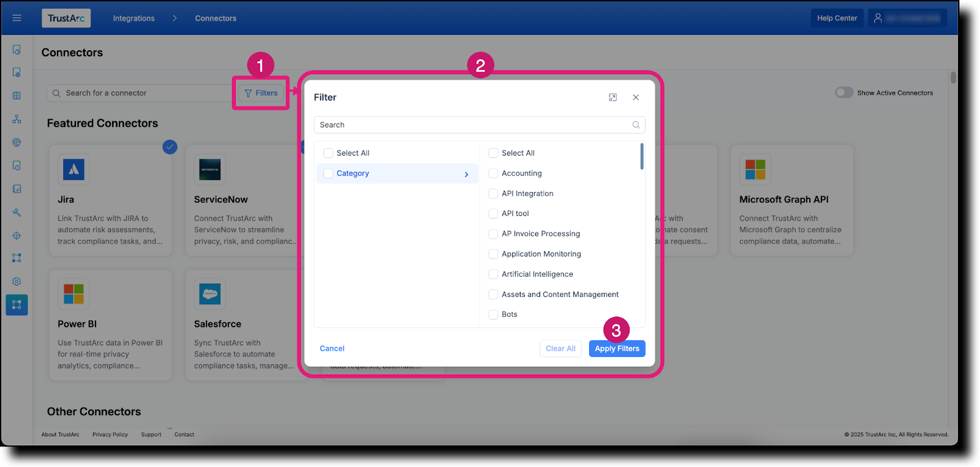Click the Power BI card title

tap(77, 324)
